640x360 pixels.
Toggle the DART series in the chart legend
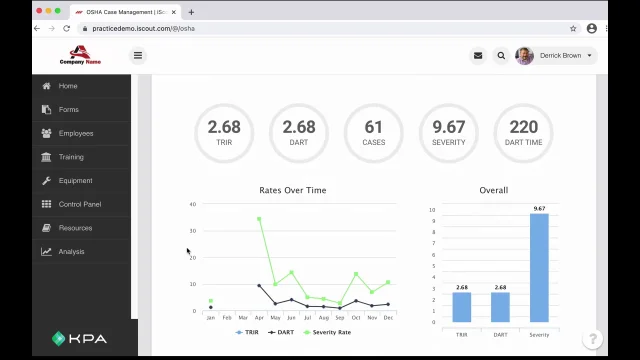(x=281, y=332)
